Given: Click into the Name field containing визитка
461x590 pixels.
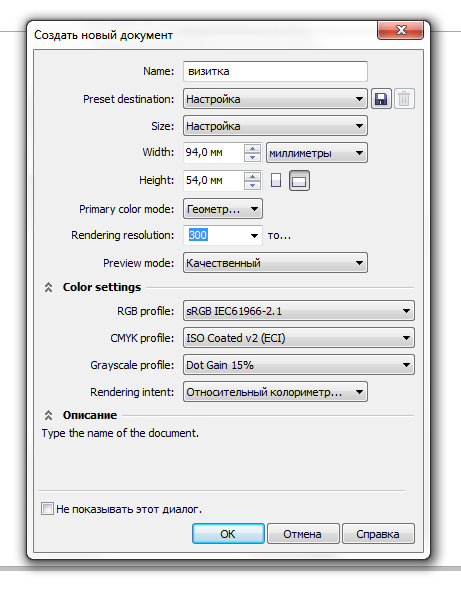Looking at the screenshot, I should (x=275, y=71).
